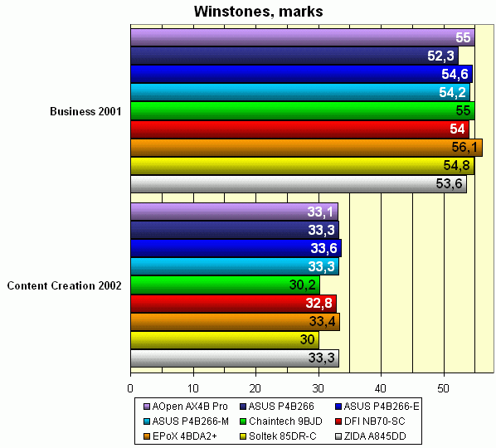Click the Business 2001 bar labeled 54,6
The width and height of the screenshot is (496, 448).
pos(301,74)
